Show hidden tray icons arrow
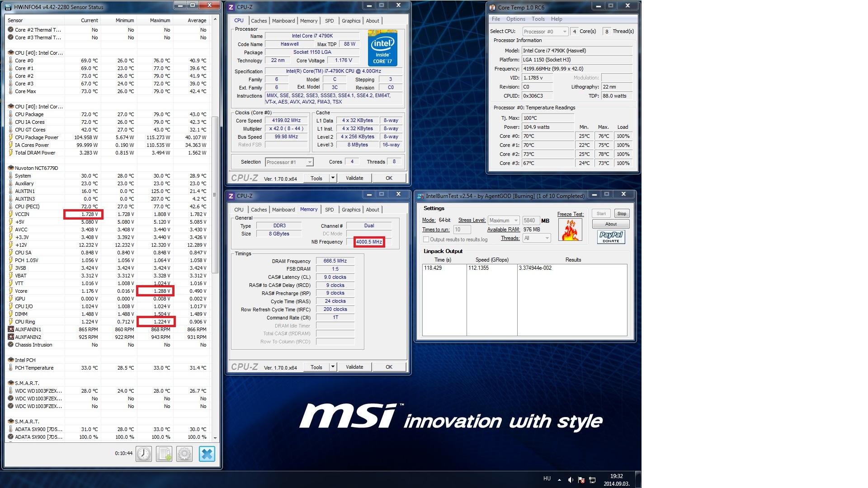Image resolution: width=868 pixels, height=488 pixels. tap(559, 480)
